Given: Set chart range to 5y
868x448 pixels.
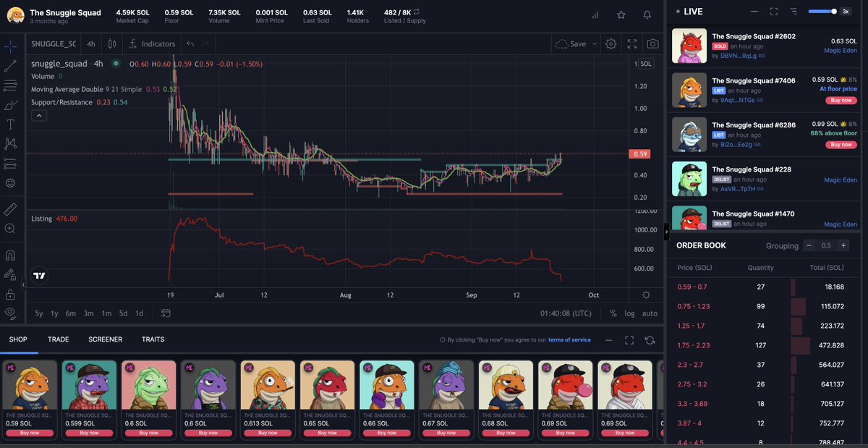Looking at the screenshot, I should pyautogui.click(x=39, y=313).
